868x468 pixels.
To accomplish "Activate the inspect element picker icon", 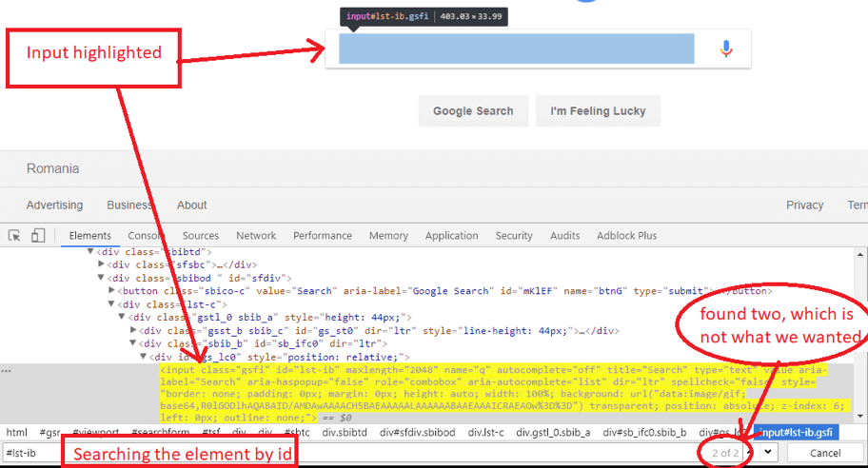I will [x=14, y=236].
